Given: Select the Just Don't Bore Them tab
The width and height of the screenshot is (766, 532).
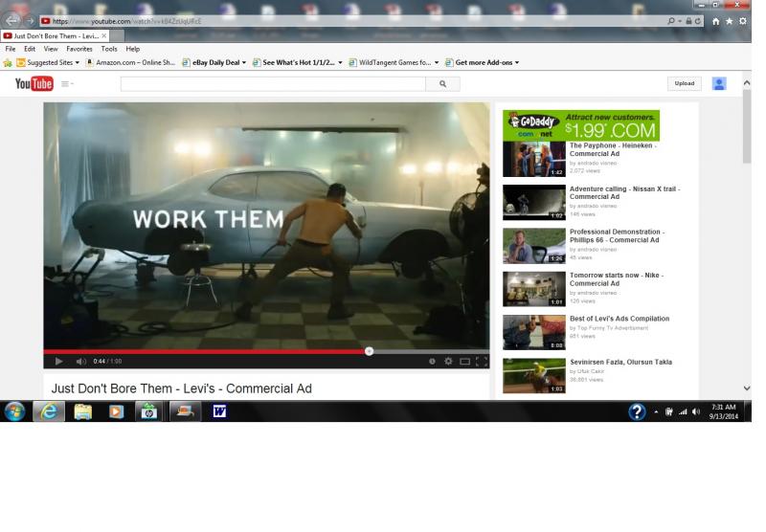Looking at the screenshot, I should pos(56,36).
